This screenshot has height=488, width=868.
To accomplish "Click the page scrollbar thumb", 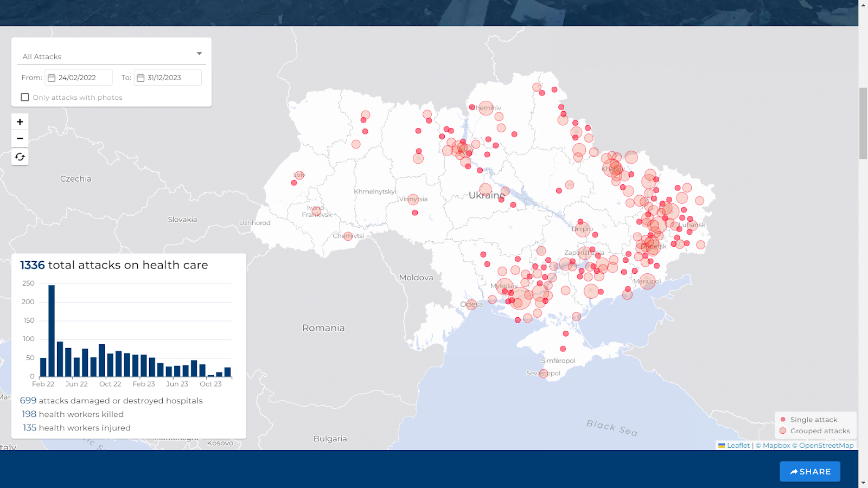I will [x=863, y=123].
